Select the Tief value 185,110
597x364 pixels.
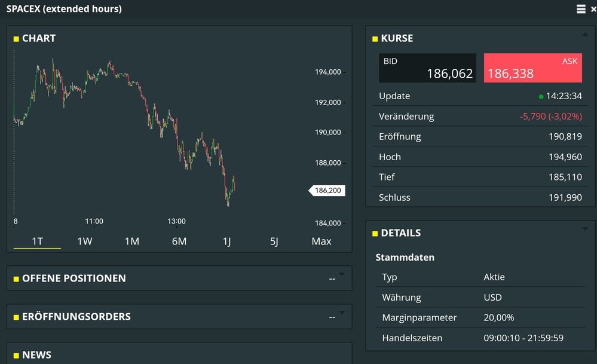[x=565, y=177]
